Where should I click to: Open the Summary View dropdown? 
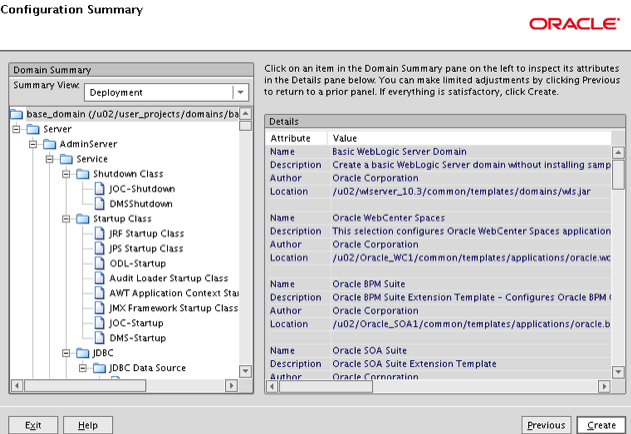pyautogui.click(x=240, y=93)
